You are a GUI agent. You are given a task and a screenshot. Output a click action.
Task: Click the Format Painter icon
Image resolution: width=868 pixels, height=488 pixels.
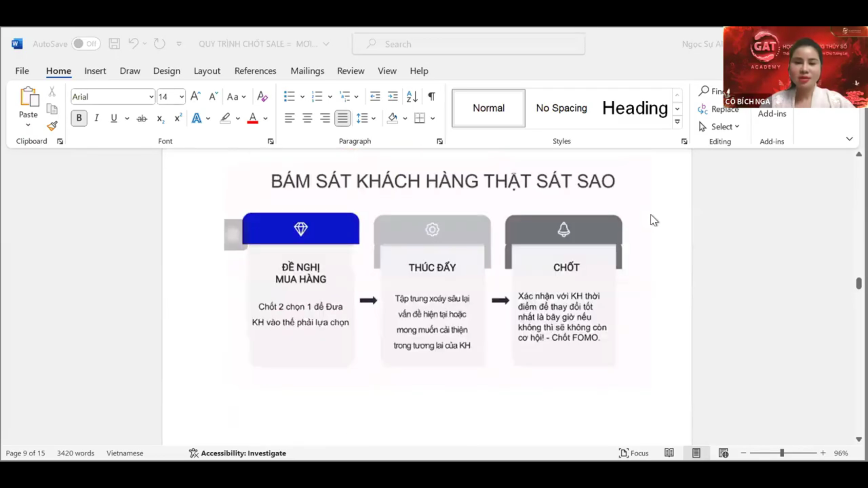pyautogui.click(x=52, y=126)
